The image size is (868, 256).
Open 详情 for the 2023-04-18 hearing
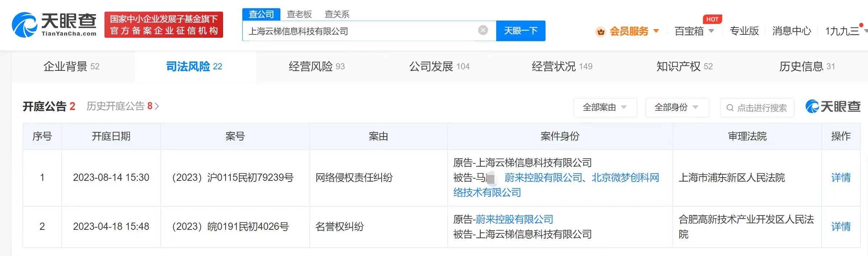(841, 227)
